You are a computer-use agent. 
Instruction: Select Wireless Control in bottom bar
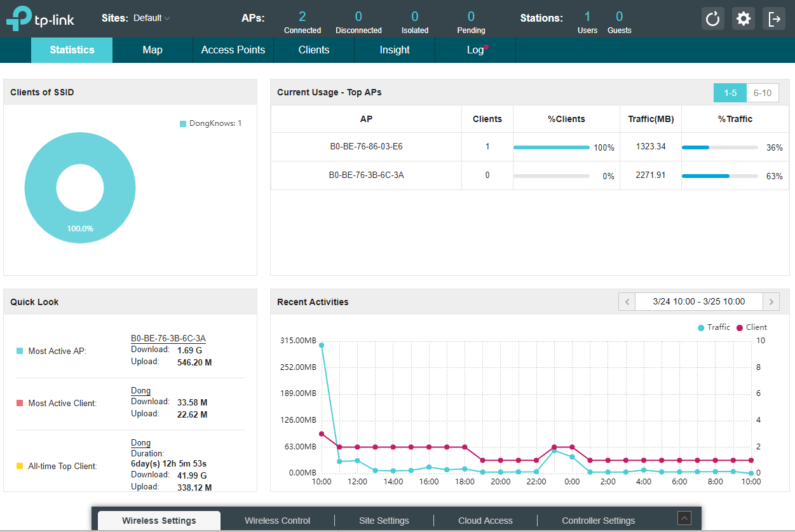pyautogui.click(x=278, y=521)
